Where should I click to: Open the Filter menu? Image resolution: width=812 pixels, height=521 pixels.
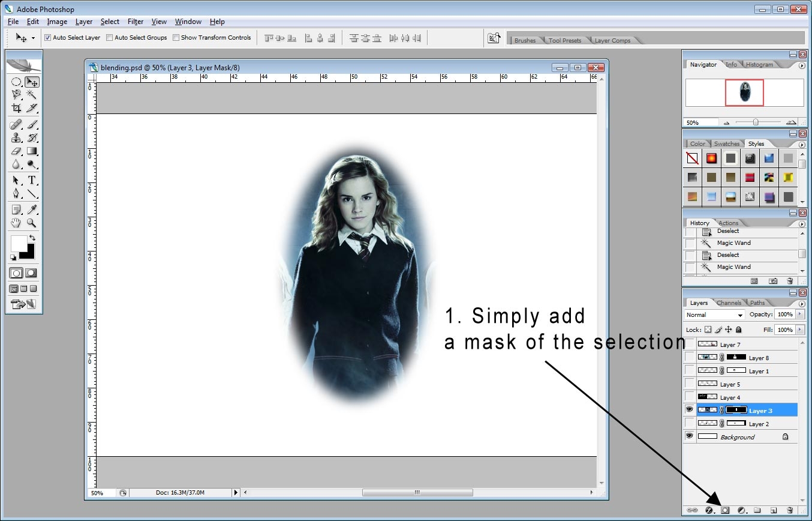pos(135,22)
